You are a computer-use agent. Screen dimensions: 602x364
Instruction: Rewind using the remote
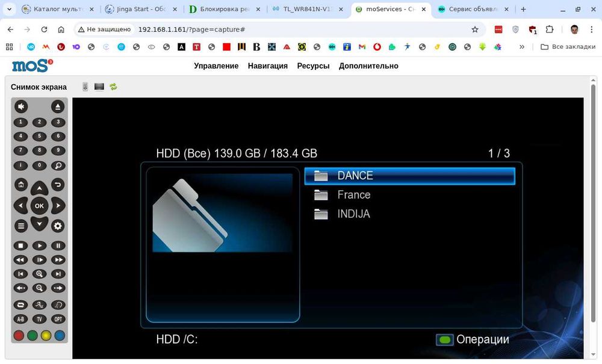click(x=20, y=260)
